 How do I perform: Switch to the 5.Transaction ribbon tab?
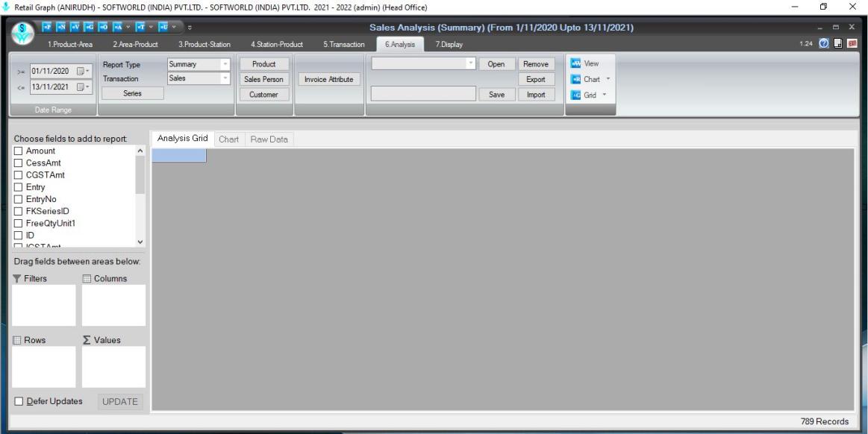(343, 45)
